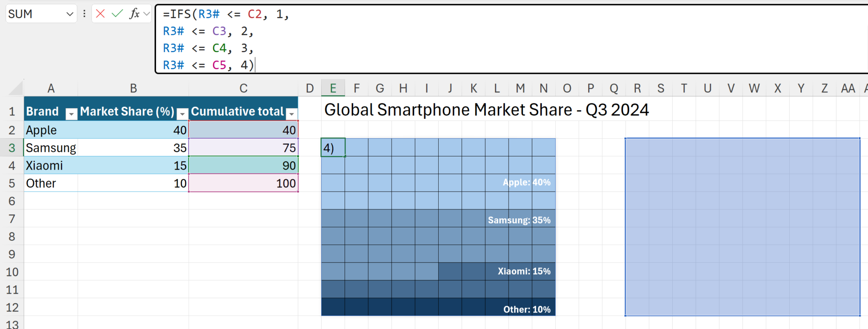Expand the chevron beside the fx icon

(147, 14)
